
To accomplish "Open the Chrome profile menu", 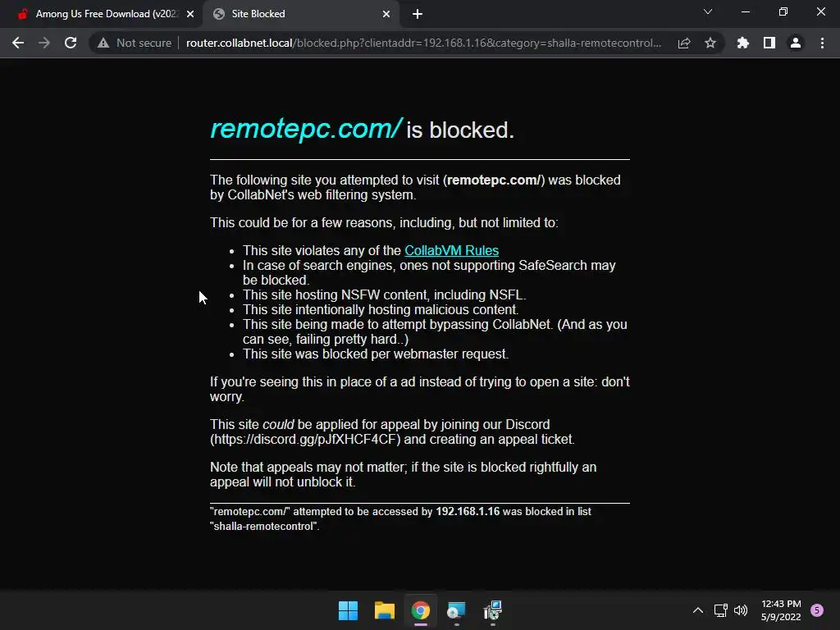I will point(796,43).
